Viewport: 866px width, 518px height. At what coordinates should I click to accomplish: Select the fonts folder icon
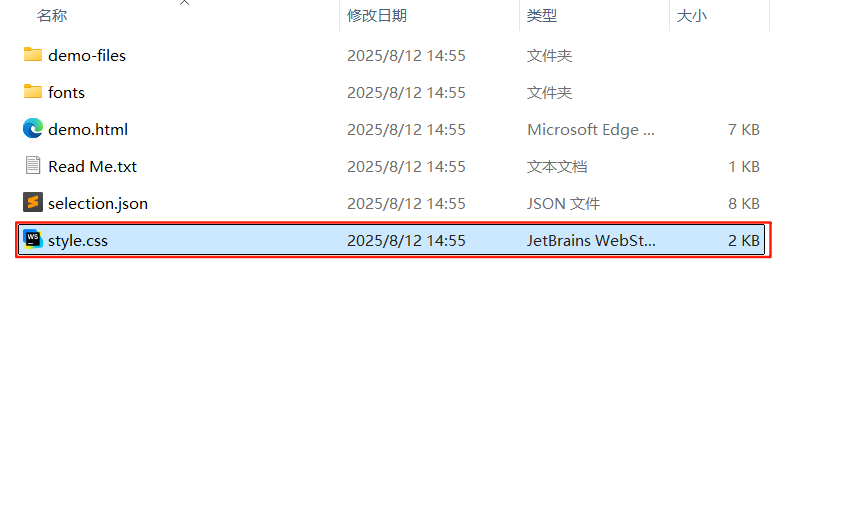click(33, 92)
